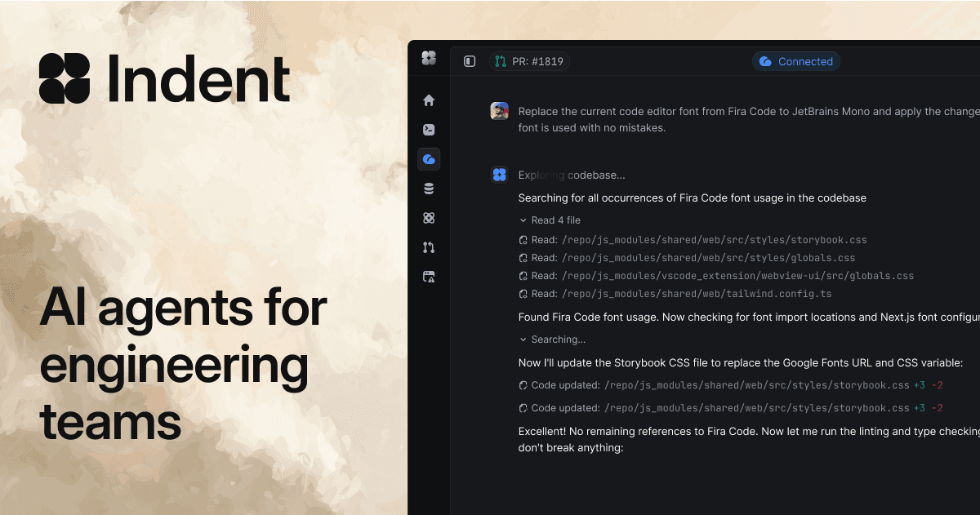Collapse the Searching... section
This screenshot has height=515, width=980.
(x=552, y=340)
